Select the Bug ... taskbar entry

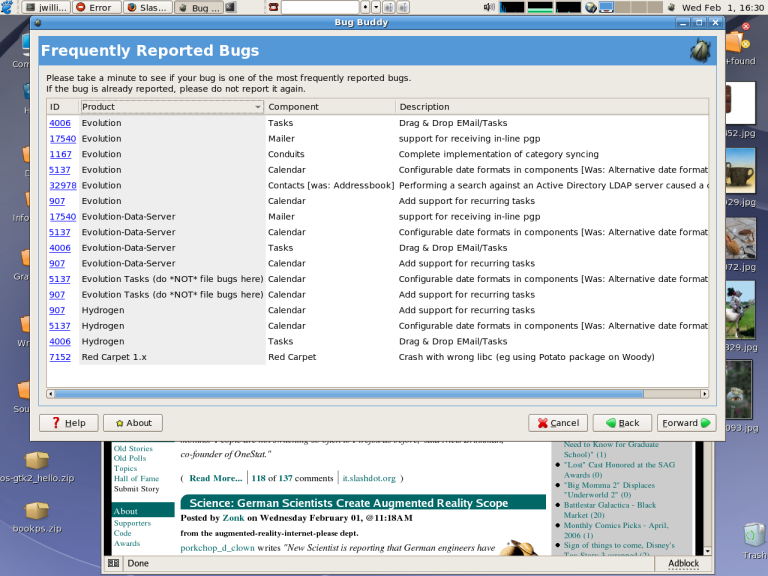(199, 7)
